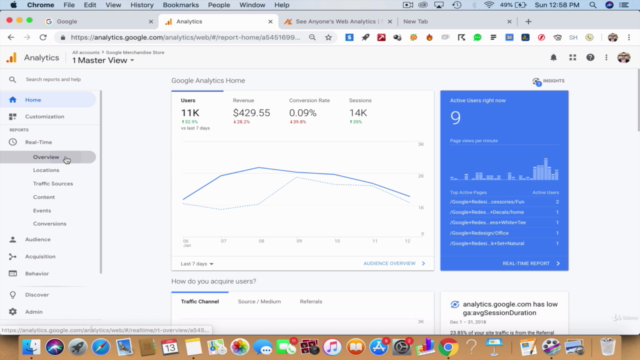The height and width of the screenshot is (360, 640).
Task: Click the Audience person icon
Action: (13, 240)
